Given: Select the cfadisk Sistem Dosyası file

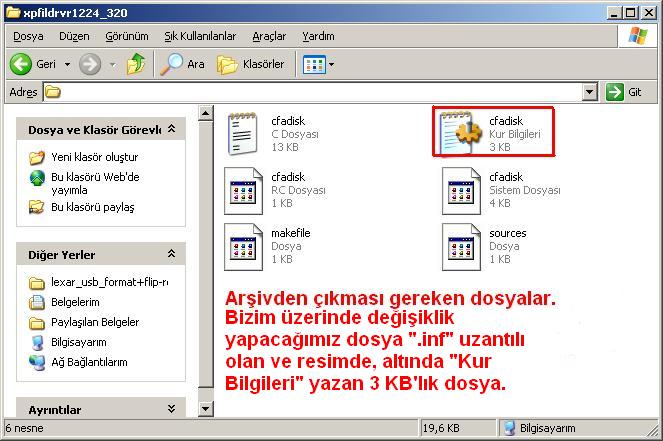Looking at the screenshot, I should point(461,188).
